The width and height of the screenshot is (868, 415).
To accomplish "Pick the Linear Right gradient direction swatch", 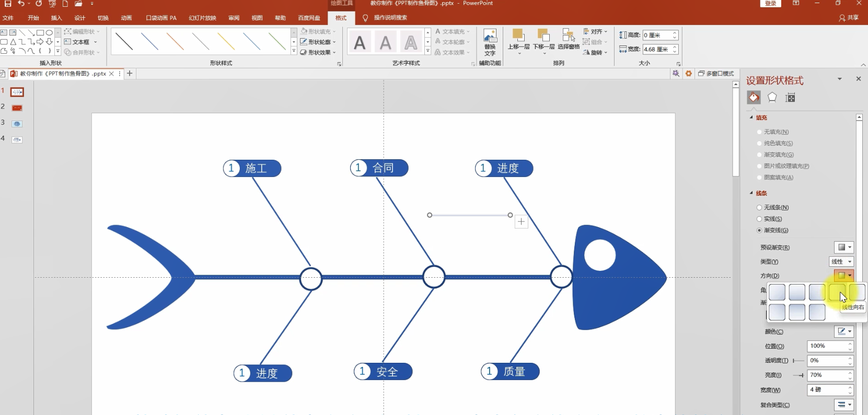I will click(x=837, y=292).
